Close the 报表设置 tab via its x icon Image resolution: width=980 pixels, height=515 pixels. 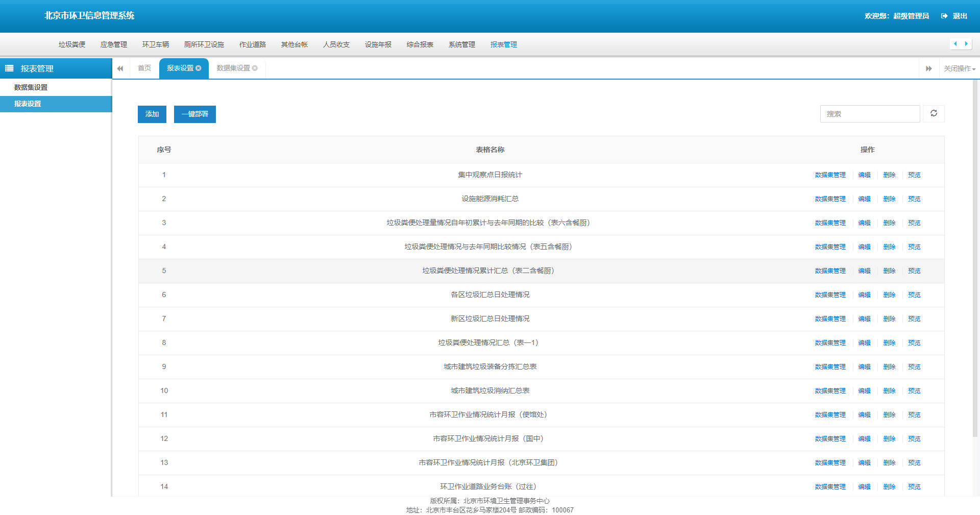(199, 68)
